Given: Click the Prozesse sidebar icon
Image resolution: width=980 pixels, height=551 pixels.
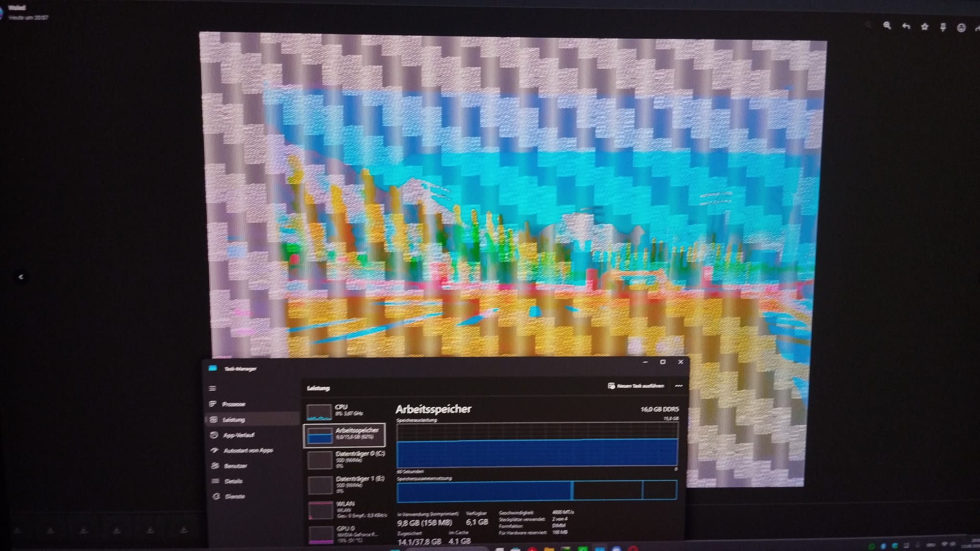Looking at the screenshot, I should click(x=213, y=404).
